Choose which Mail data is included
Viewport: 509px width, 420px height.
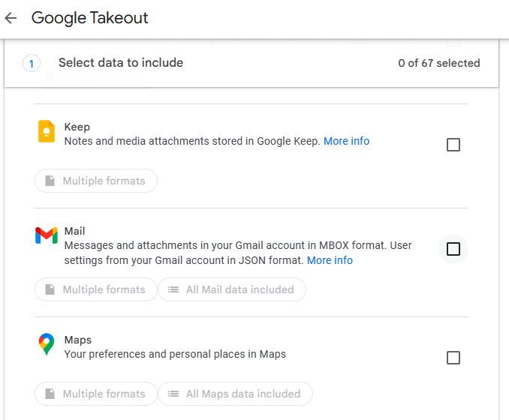(231, 289)
